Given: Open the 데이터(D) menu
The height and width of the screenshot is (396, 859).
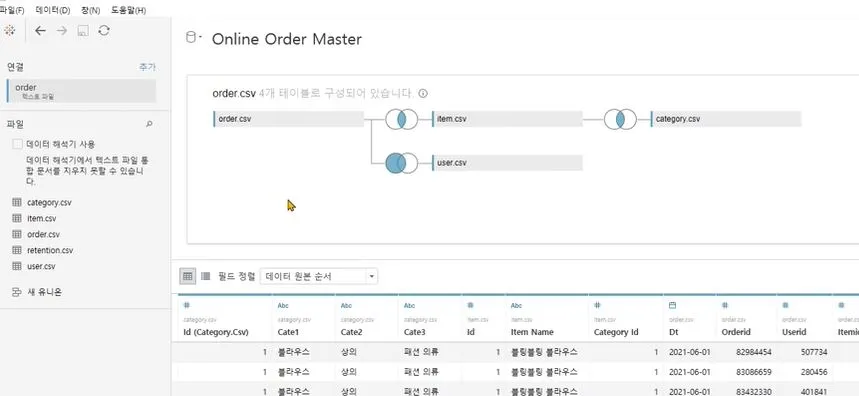Looking at the screenshot, I should 53,10.
